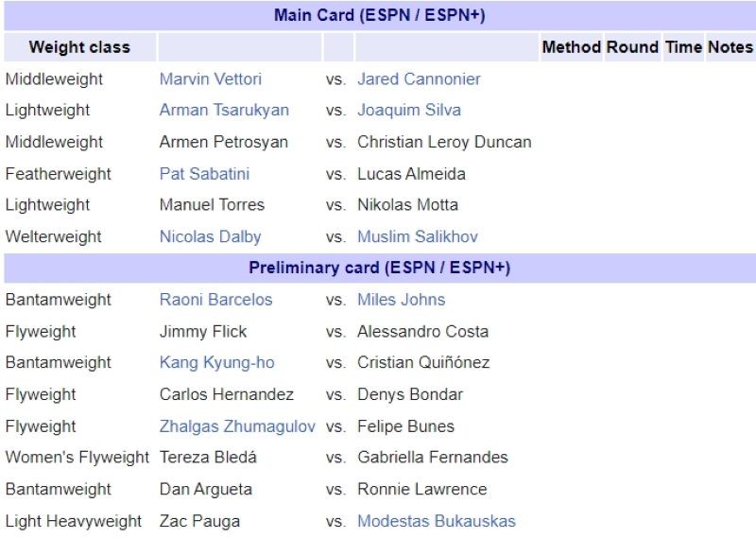Follow the Joaquim Silva link

(408, 111)
